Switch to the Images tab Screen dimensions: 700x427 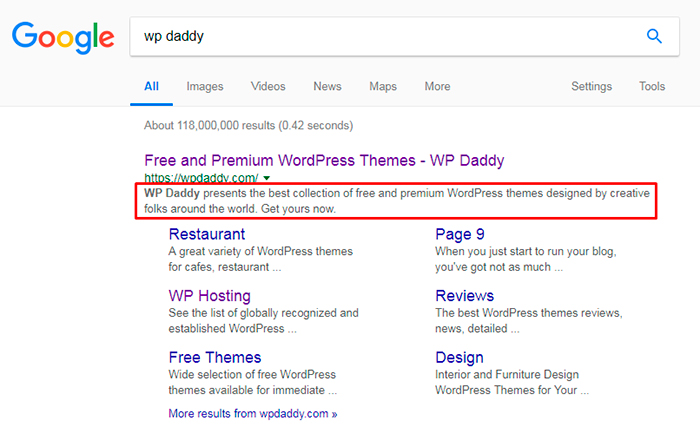click(205, 86)
